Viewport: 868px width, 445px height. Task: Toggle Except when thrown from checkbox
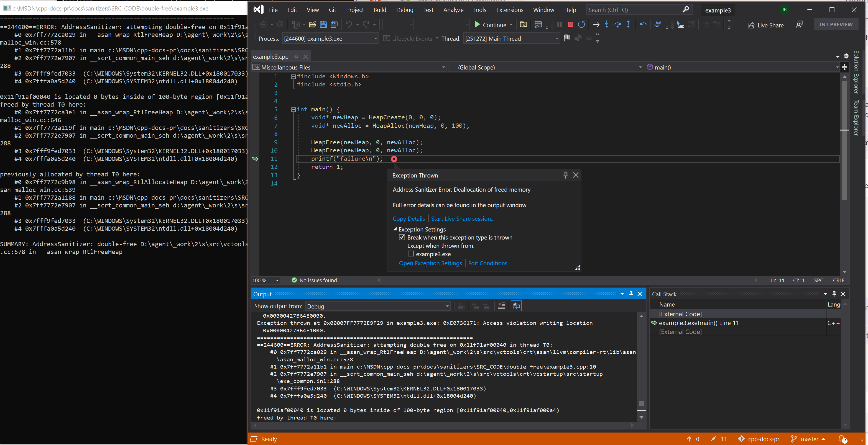pyautogui.click(x=410, y=254)
